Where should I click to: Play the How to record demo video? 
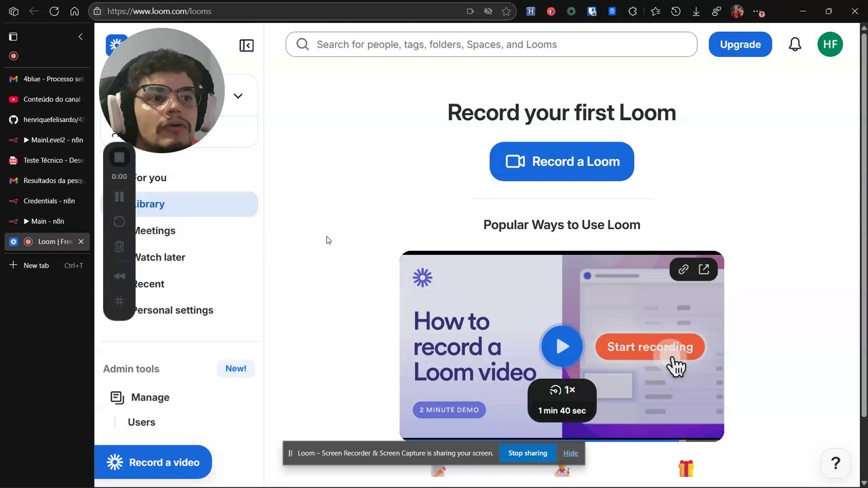561,346
